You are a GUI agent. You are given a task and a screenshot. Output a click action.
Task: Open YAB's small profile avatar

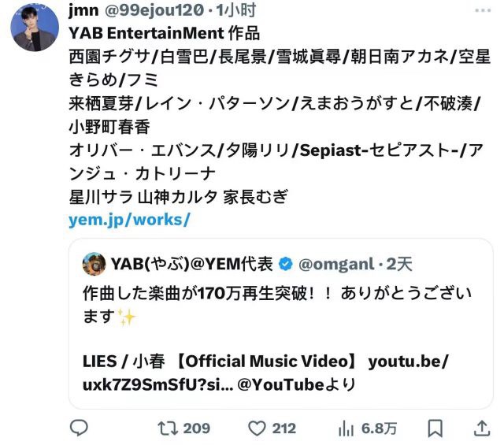click(94, 264)
